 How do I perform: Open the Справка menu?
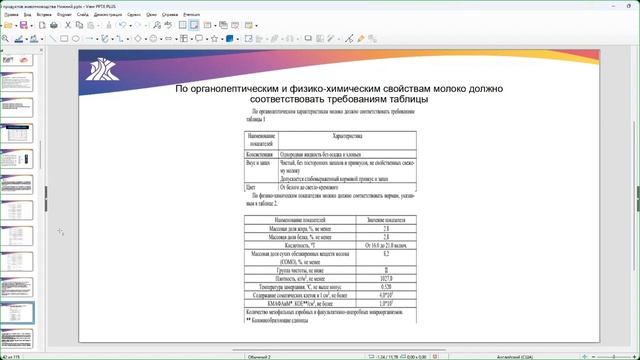coord(170,14)
